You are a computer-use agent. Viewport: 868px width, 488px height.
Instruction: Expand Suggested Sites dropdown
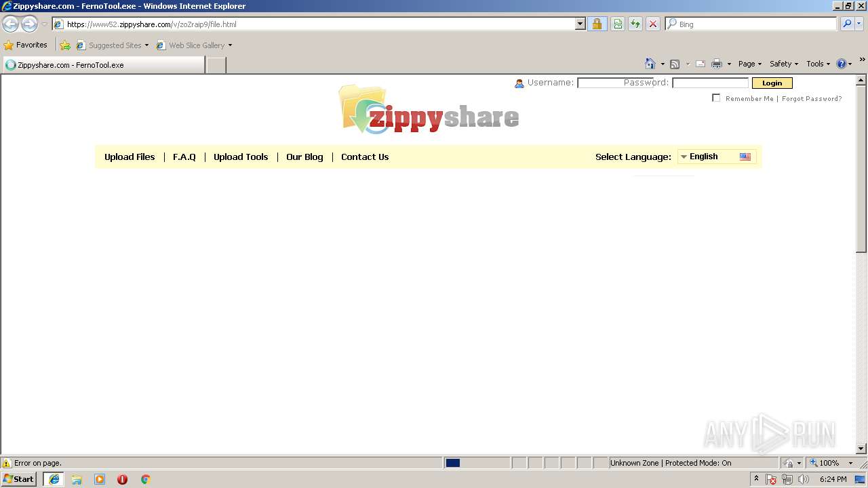[146, 45]
